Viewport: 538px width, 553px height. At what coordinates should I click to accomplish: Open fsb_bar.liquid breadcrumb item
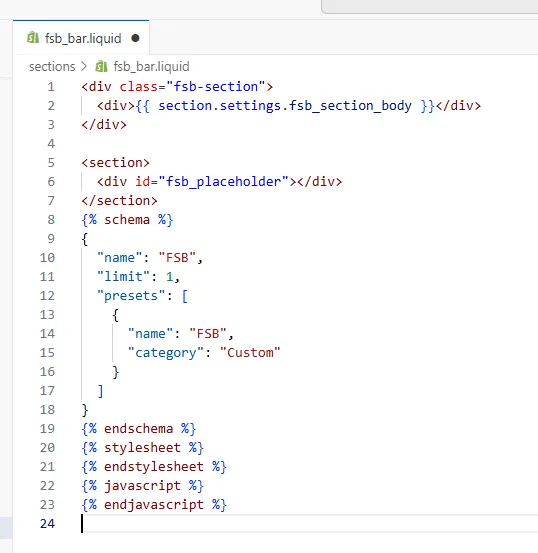coord(151,67)
